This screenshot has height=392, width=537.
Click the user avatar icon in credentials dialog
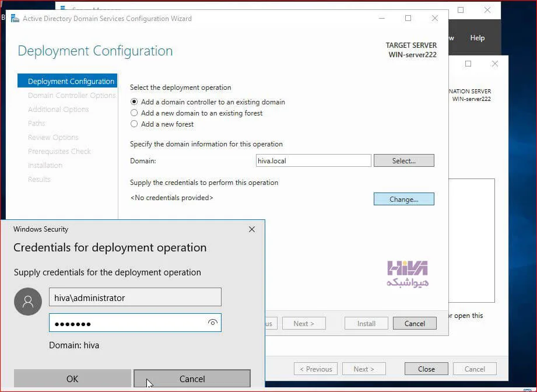coord(28,301)
